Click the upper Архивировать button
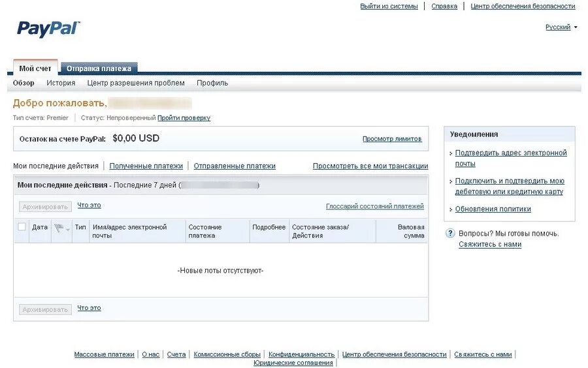Viewport: 588px width, 368px height. click(45, 207)
